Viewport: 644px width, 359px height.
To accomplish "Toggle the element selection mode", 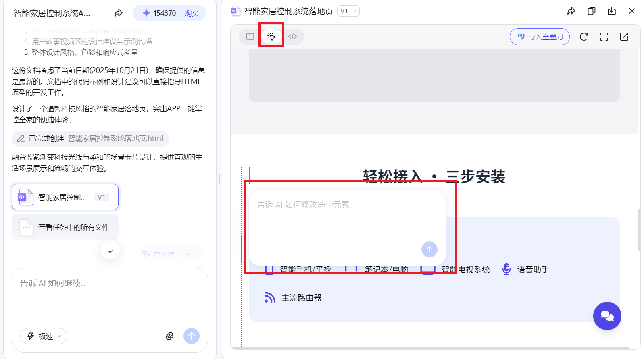I will 271,37.
